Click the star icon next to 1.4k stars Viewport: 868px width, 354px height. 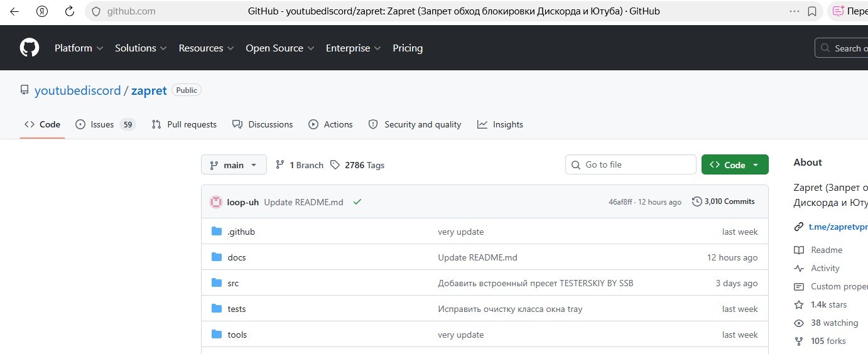click(x=799, y=304)
